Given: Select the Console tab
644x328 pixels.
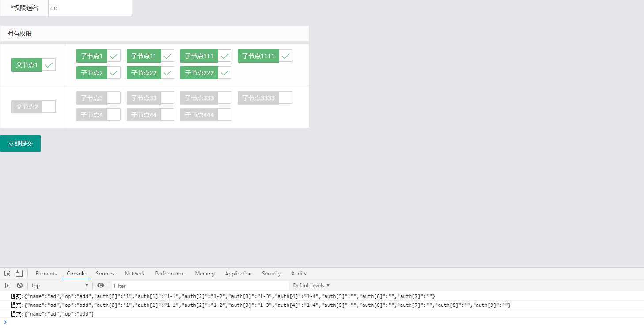Looking at the screenshot, I should 76,274.
